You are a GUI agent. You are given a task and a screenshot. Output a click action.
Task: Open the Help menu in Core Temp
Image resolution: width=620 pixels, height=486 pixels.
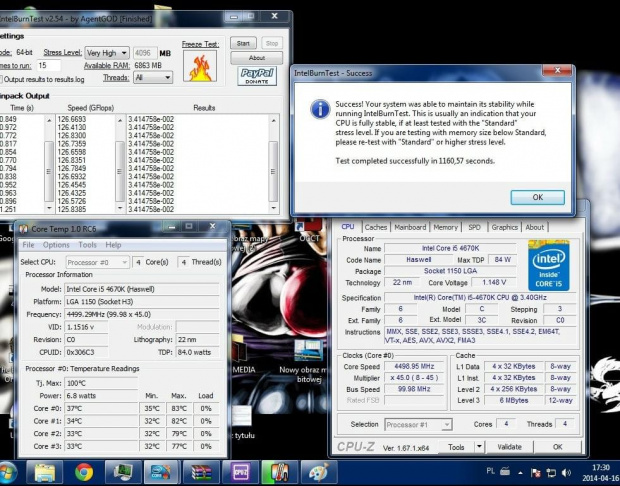click(x=113, y=245)
